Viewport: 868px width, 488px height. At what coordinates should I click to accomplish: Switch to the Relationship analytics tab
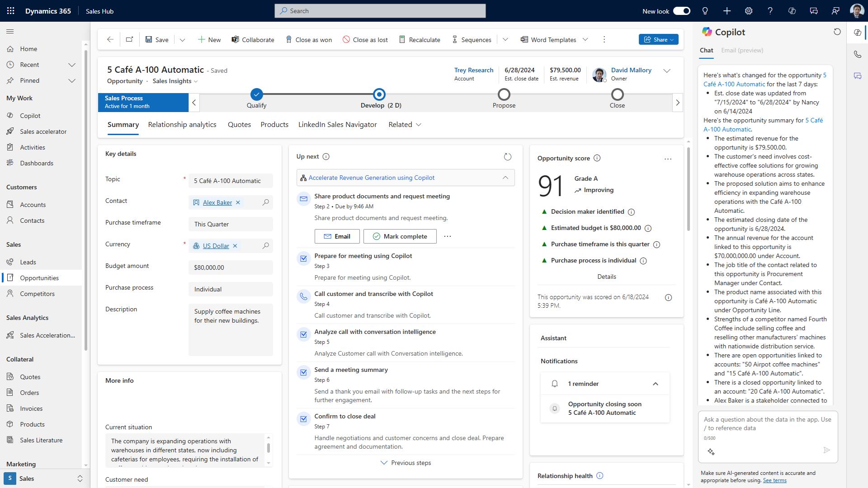pyautogui.click(x=182, y=125)
